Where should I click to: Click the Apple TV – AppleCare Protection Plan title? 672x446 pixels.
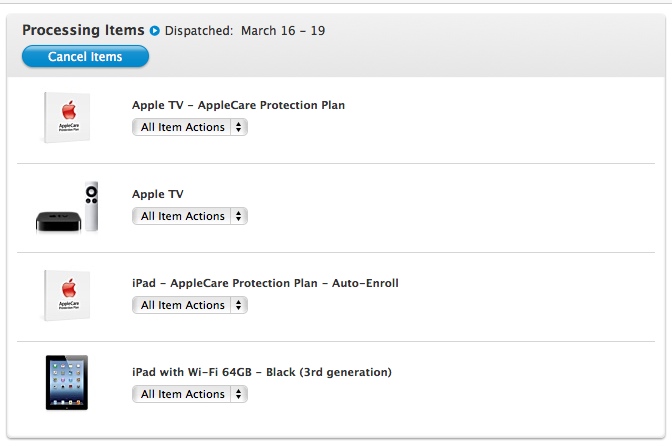pos(238,105)
